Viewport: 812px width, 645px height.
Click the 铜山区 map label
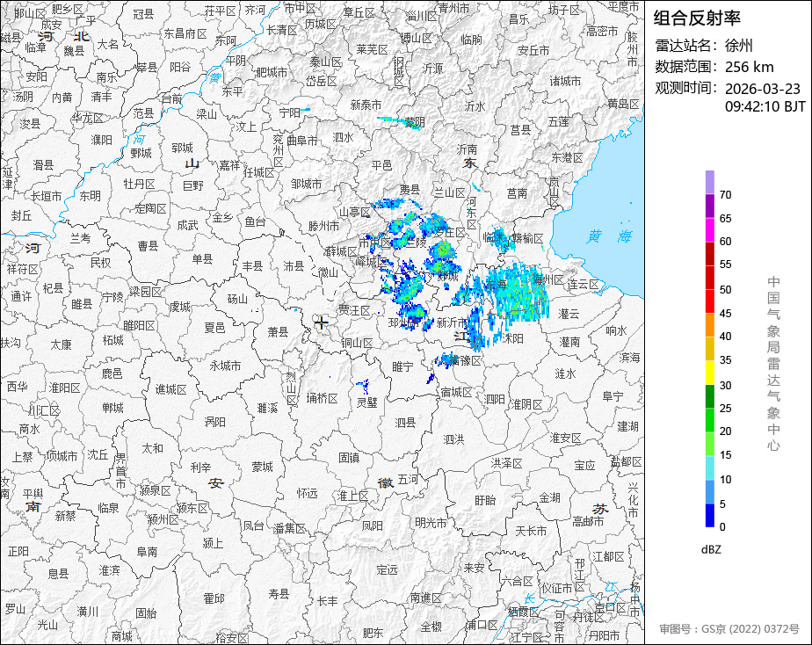[358, 343]
